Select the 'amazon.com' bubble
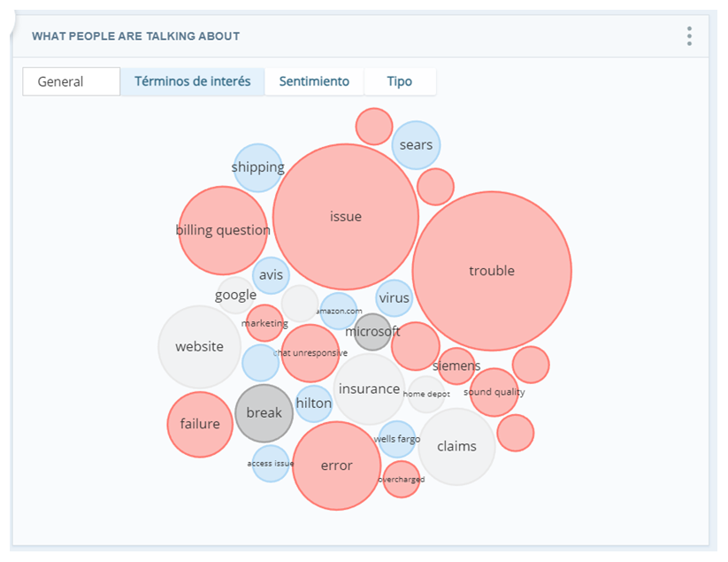 click(339, 312)
